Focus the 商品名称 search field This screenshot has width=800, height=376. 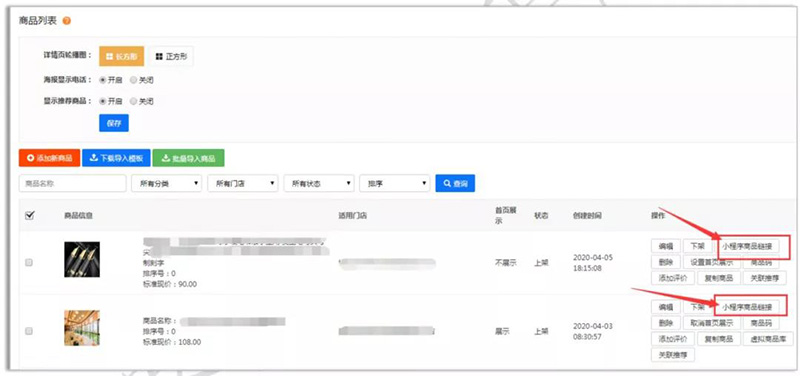(x=72, y=183)
